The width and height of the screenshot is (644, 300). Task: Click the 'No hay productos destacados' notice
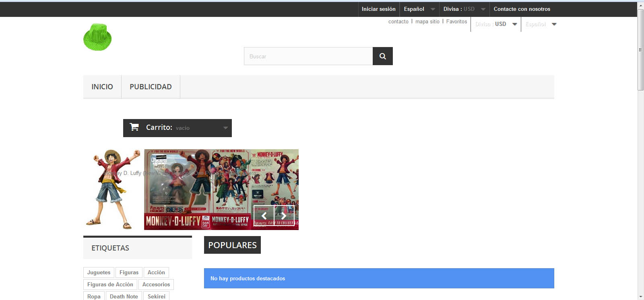(379, 278)
